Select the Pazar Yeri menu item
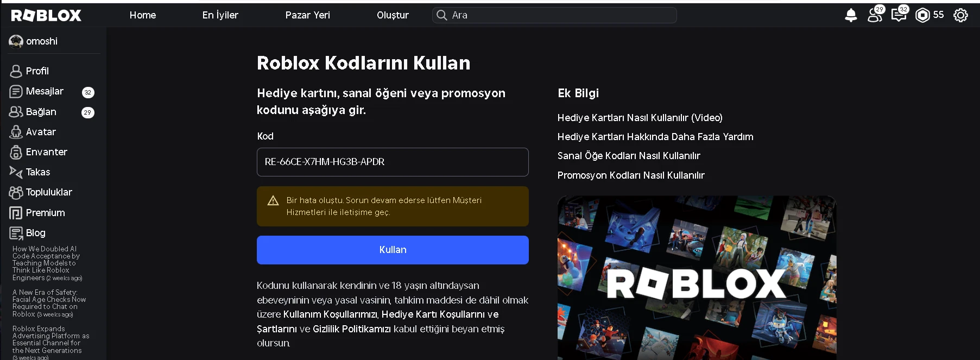Screen dimensions: 980x360 pos(307,15)
